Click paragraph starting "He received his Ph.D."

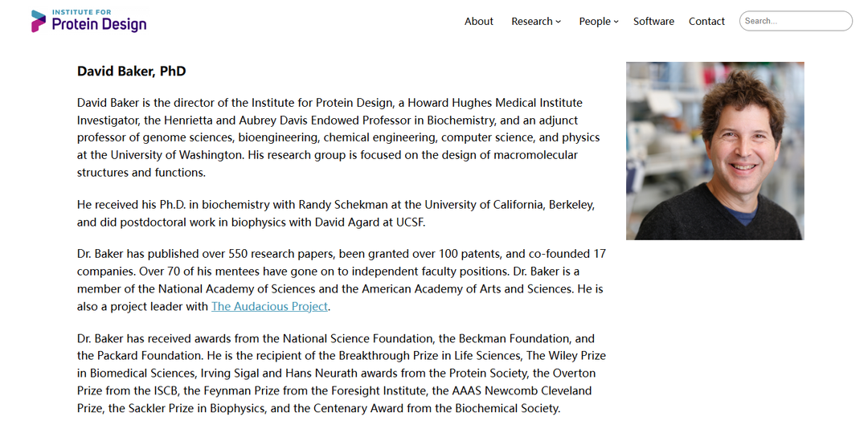pyautogui.click(x=336, y=213)
